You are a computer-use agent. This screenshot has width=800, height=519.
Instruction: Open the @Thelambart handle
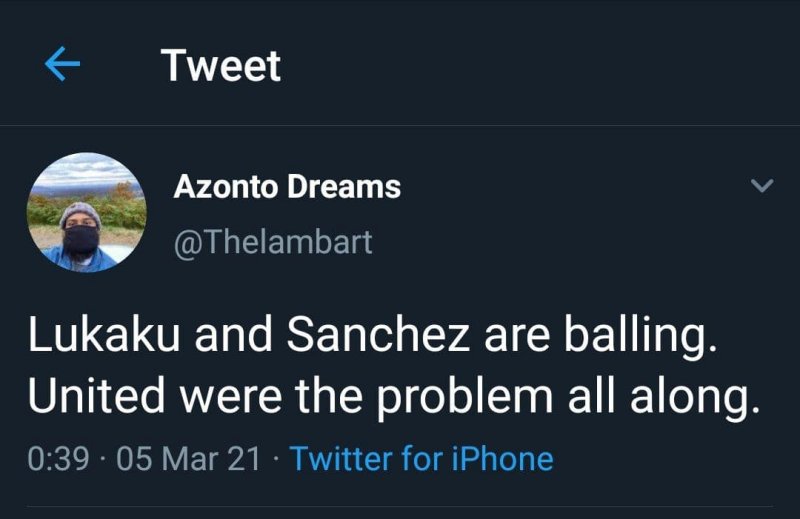tap(273, 242)
